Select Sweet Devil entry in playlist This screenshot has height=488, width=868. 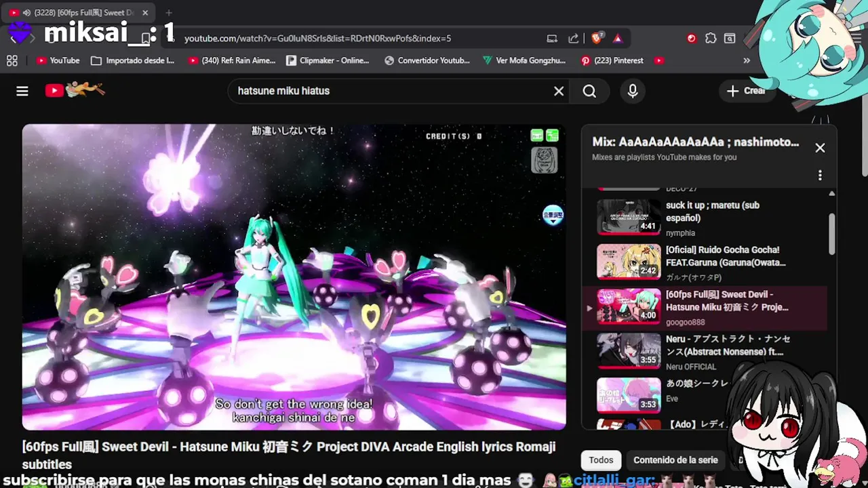pyautogui.click(x=705, y=308)
